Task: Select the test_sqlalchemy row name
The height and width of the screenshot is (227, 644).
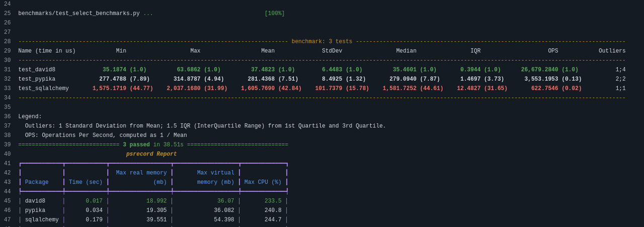Action: tap(43, 89)
